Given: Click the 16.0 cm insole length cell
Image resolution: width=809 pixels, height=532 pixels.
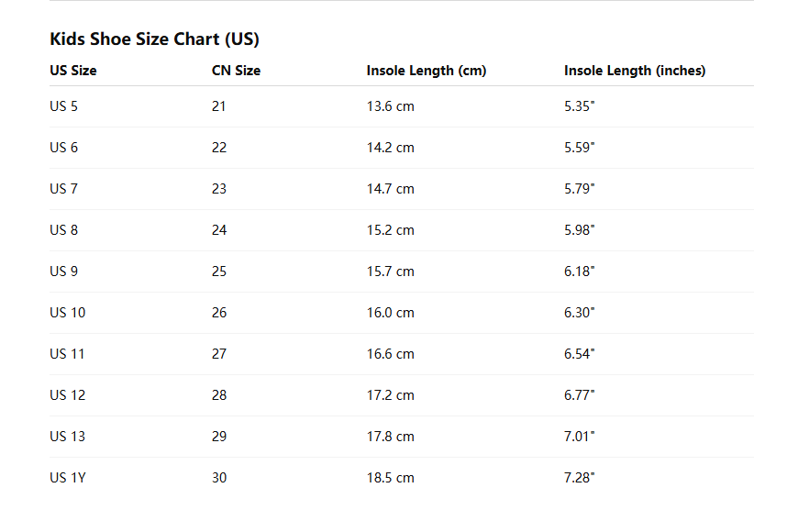Looking at the screenshot, I should point(390,313).
